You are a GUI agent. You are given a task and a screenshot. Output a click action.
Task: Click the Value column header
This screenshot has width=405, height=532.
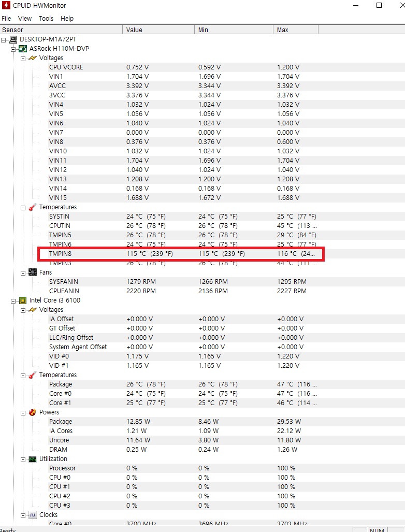(158, 30)
